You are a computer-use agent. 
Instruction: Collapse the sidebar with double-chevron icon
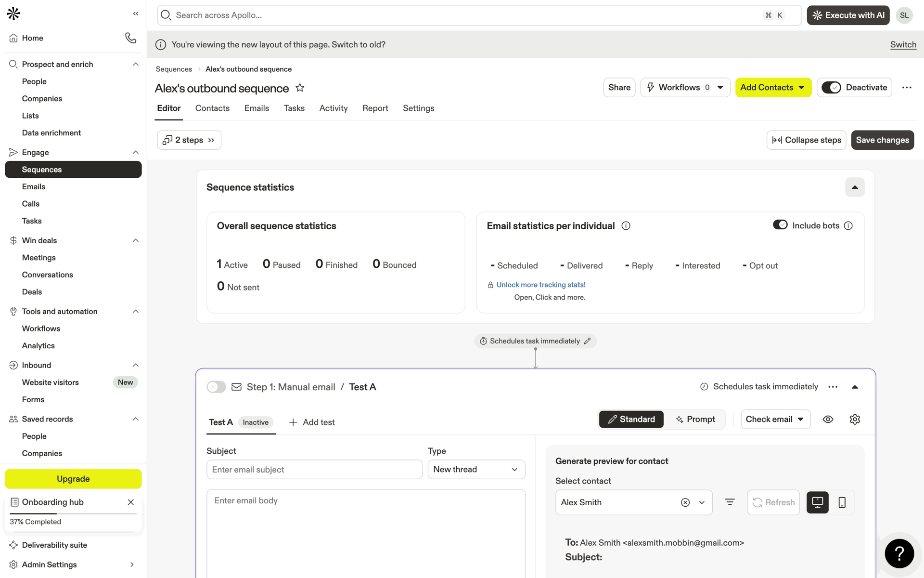pos(136,13)
